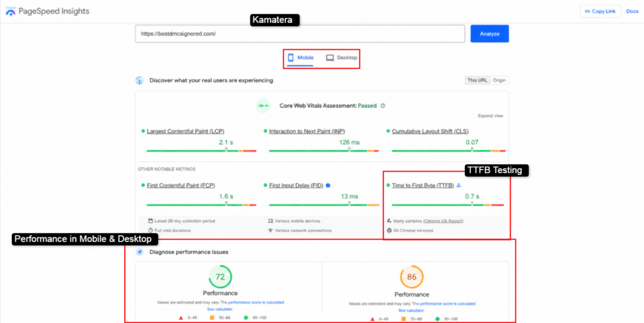Click the URL input field

pos(300,34)
